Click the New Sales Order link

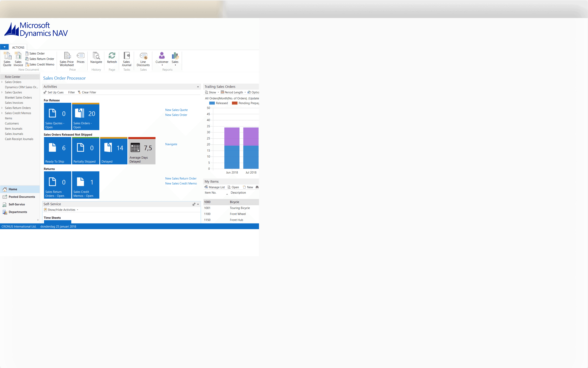pos(176,115)
